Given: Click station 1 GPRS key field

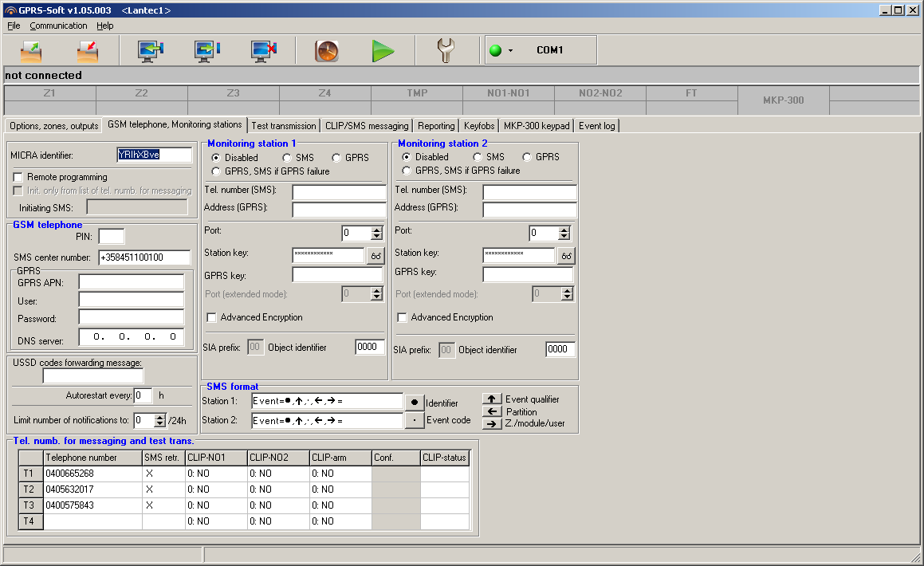Looking at the screenshot, I should [x=338, y=275].
